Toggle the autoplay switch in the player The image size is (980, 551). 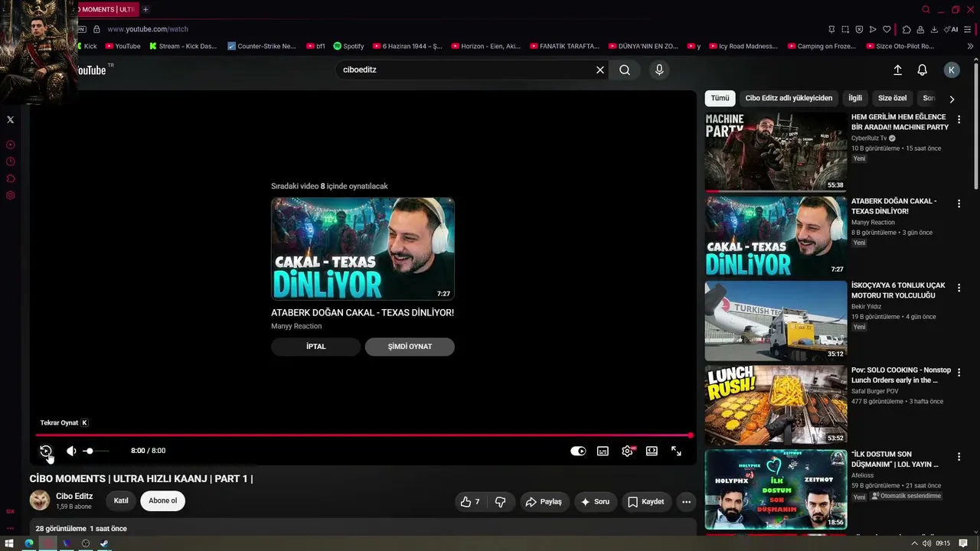coord(578,452)
